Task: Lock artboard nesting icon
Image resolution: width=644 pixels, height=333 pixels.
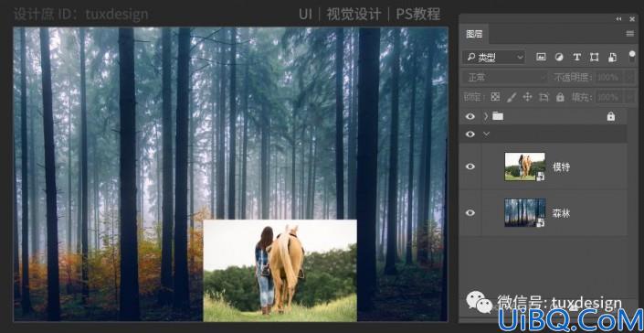Action: pyautogui.click(x=544, y=97)
